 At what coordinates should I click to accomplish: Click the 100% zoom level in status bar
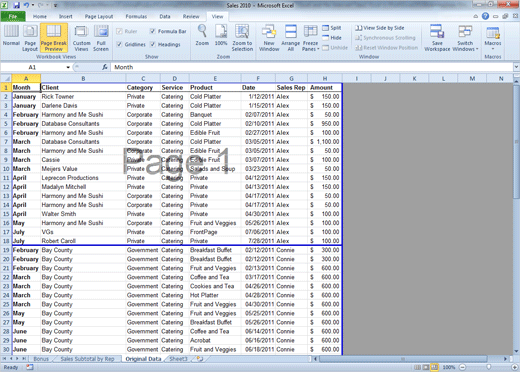[x=449, y=367]
